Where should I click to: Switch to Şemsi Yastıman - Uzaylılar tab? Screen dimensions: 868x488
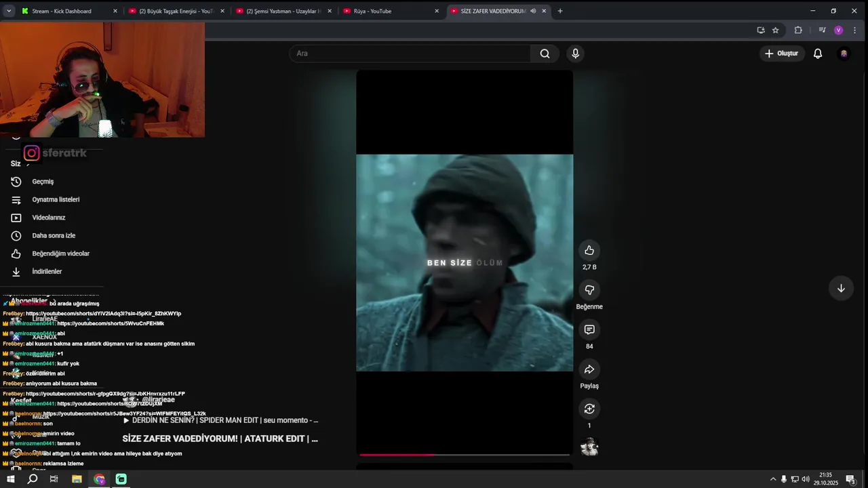[283, 11]
